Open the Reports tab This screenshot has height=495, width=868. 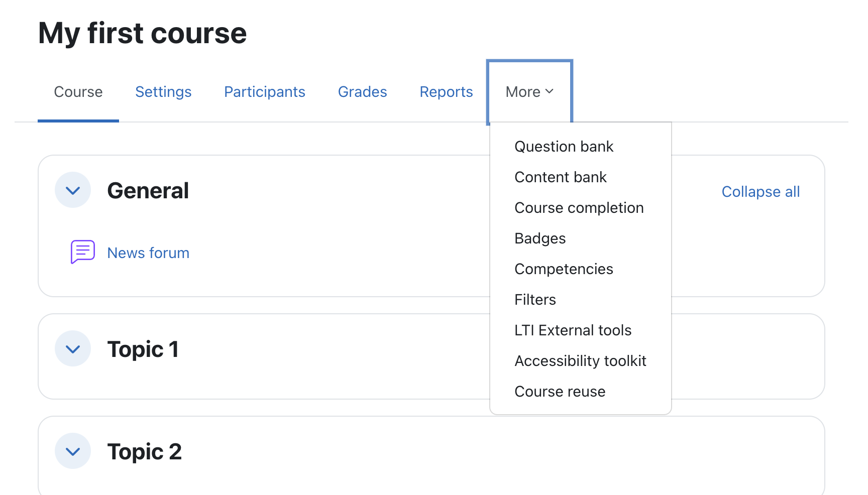[446, 92]
